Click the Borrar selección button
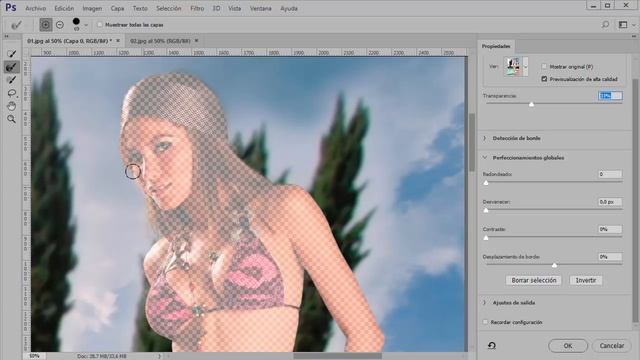The width and height of the screenshot is (640, 360). (534, 280)
